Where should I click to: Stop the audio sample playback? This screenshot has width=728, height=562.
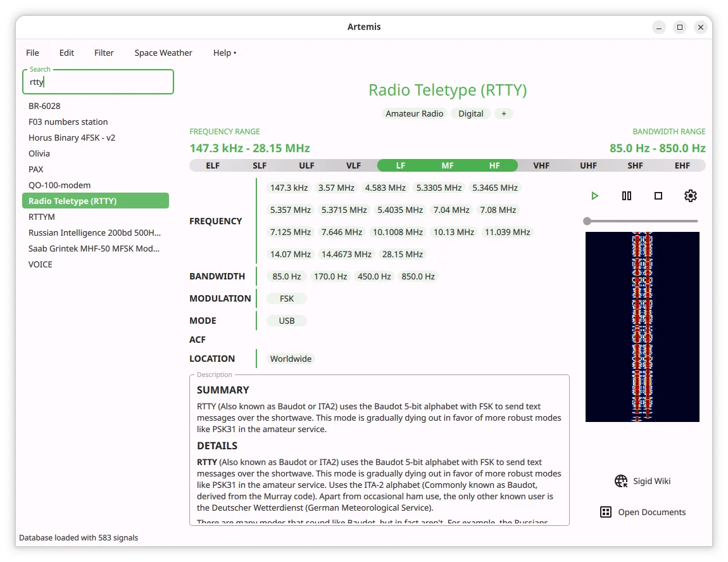658,196
